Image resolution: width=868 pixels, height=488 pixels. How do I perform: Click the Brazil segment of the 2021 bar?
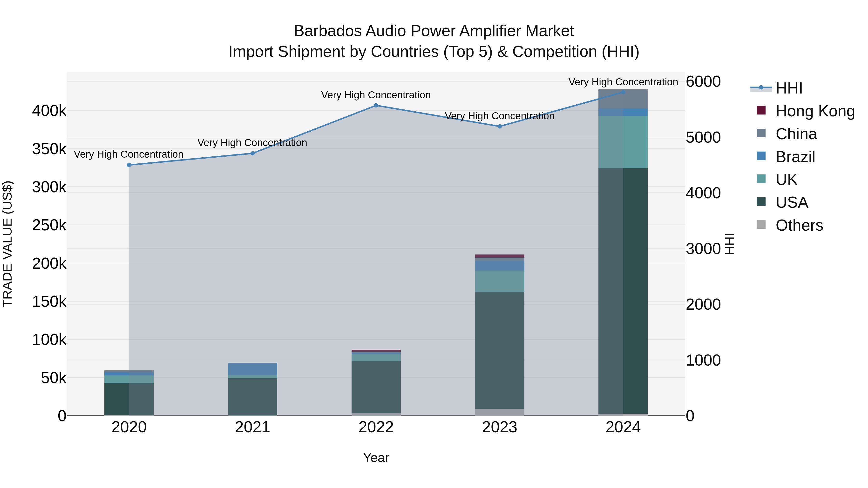[x=252, y=369]
